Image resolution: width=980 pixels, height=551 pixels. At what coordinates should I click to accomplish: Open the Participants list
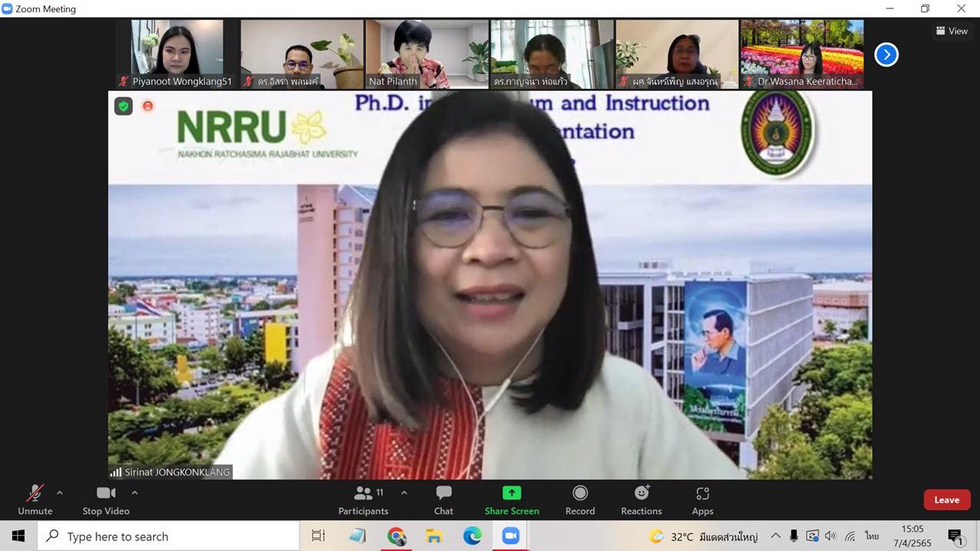point(364,500)
